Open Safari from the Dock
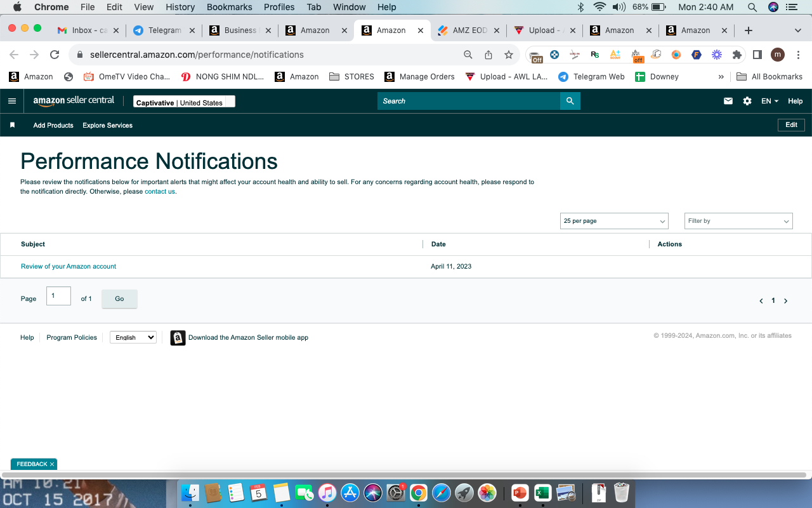Screen dimensions: 812x508 point(442,492)
